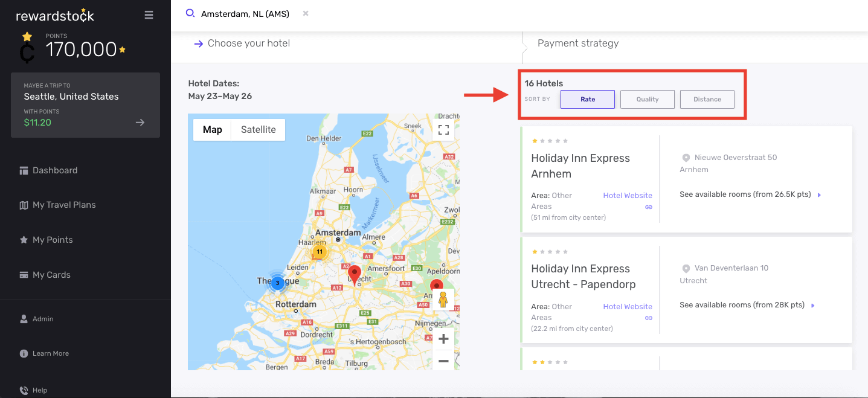The width and height of the screenshot is (868, 398).
Task: Go to My Travel Plans
Action: pos(64,205)
